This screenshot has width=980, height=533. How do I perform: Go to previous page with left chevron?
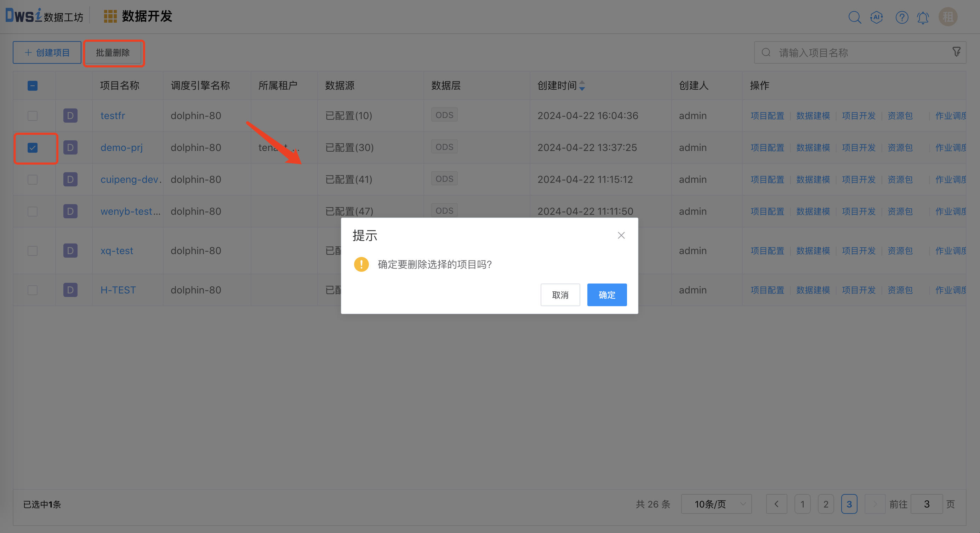[x=776, y=504]
